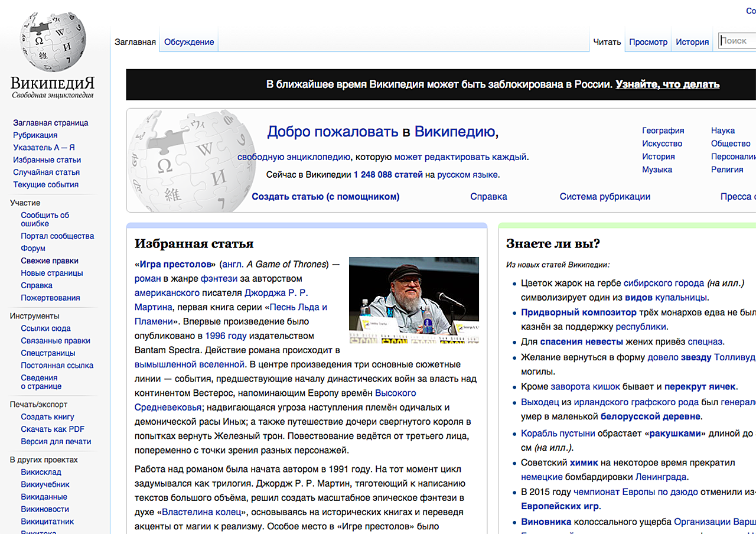Viewport: 756px width, 534px height.
Task: Open the Игра престолов article link
Action: [175, 264]
